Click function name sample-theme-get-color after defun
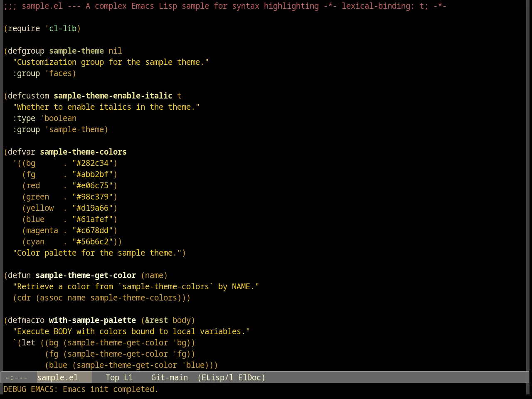532x399 pixels. tap(86, 275)
